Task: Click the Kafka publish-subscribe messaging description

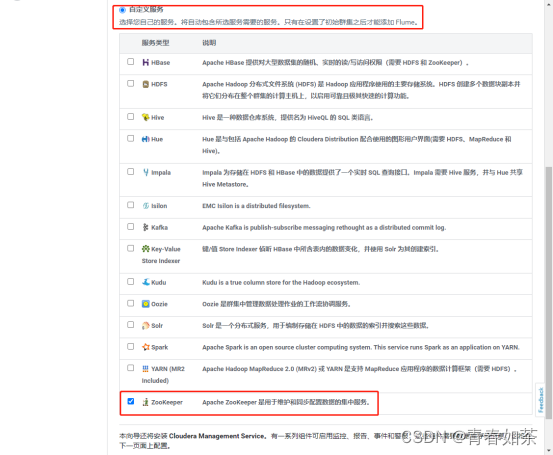Action: 324,228
